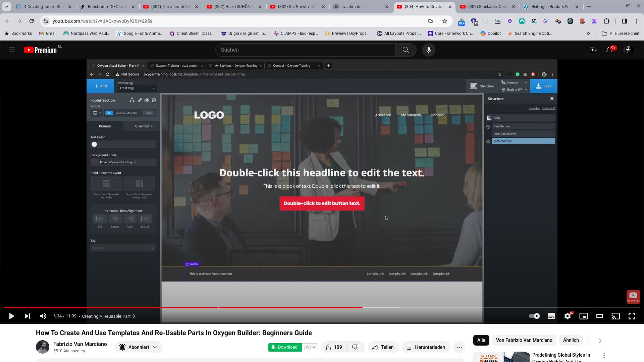Search with voice microphone
Viewport: 644px width, 362px height.
428,50
